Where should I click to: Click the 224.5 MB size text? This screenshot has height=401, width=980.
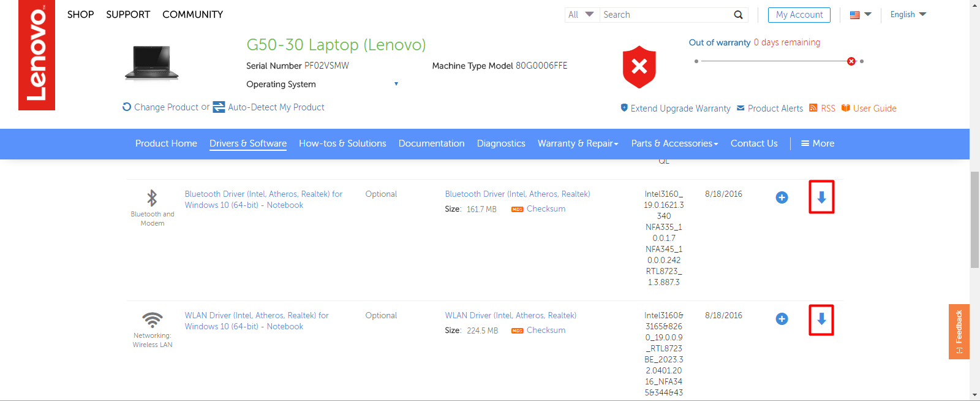482,330
